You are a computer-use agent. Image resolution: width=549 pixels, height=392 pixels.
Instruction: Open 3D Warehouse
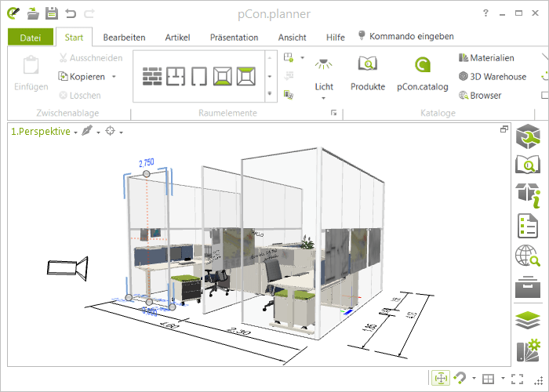[x=493, y=77]
